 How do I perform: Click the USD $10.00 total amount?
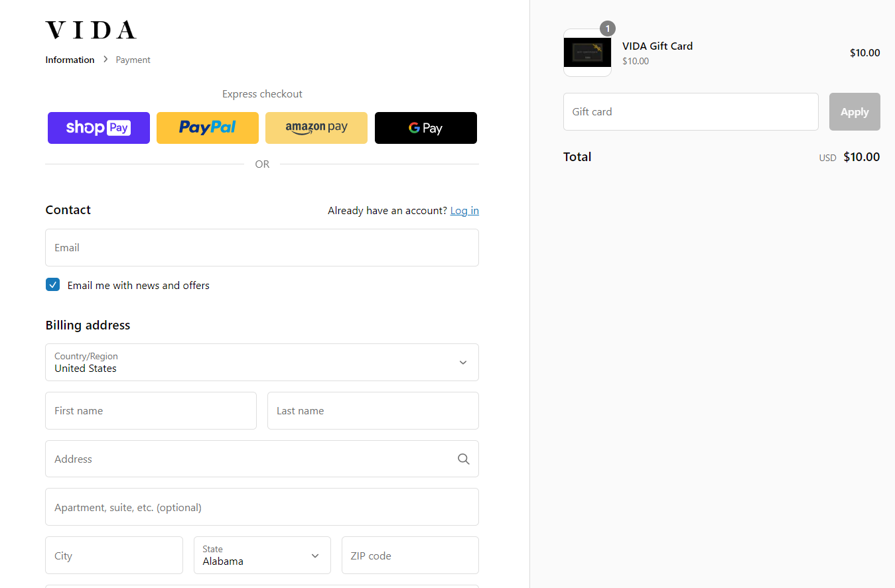coord(849,157)
